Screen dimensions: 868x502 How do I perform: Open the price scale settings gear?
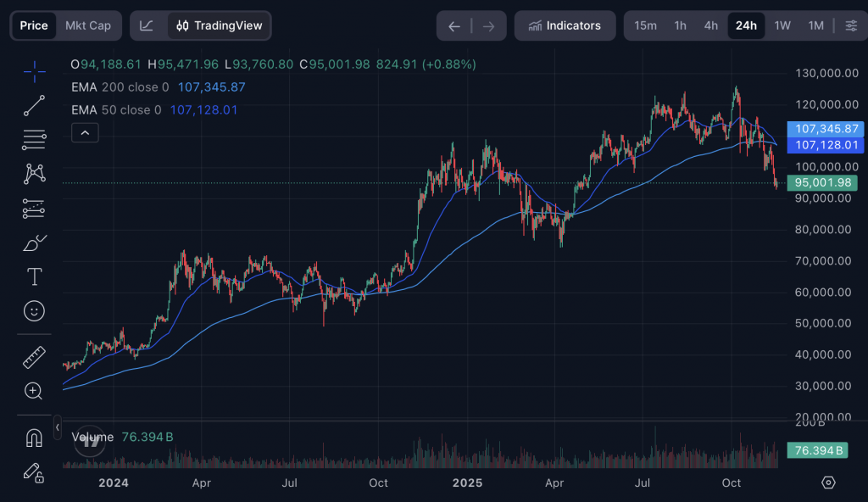coord(828,482)
